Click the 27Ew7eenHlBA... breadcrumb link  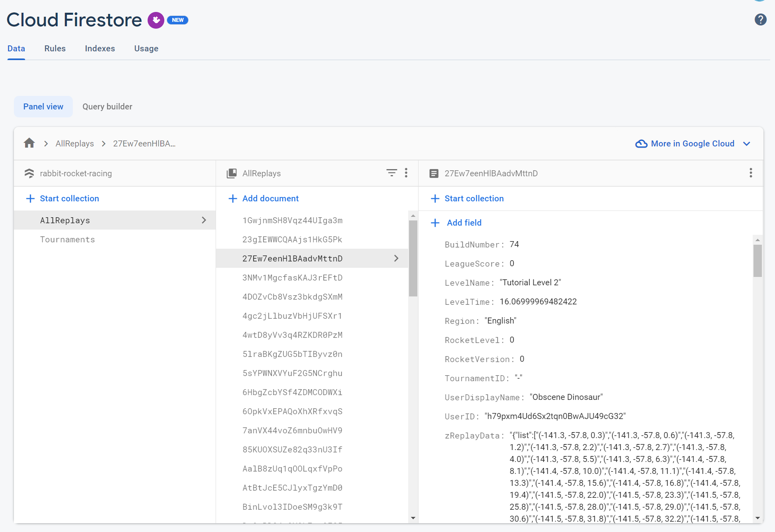pyautogui.click(x=144, y=144)
